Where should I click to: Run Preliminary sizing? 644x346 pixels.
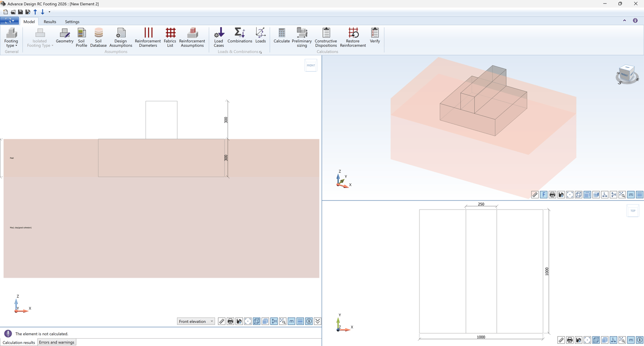[302, 37]
